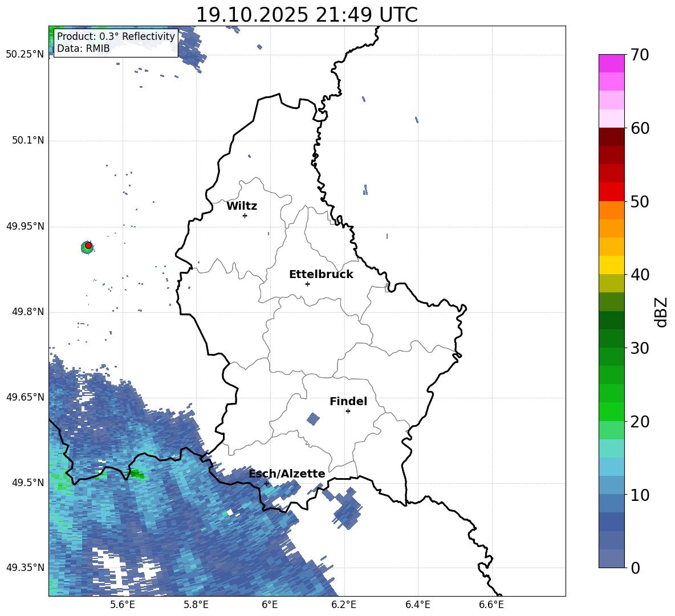Click the colorbar 60 tick label
The width and height of the screenshot is (675, 616).
[640, 128]
